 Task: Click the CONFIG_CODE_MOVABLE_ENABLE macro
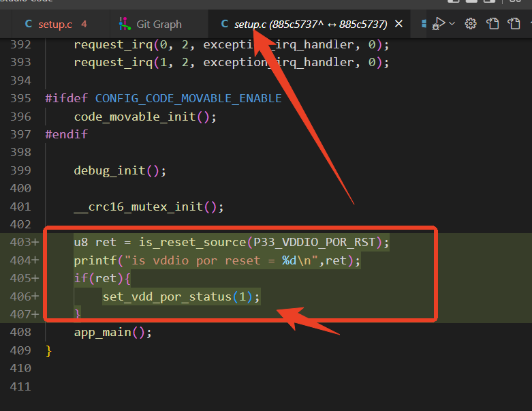(188, 98)
